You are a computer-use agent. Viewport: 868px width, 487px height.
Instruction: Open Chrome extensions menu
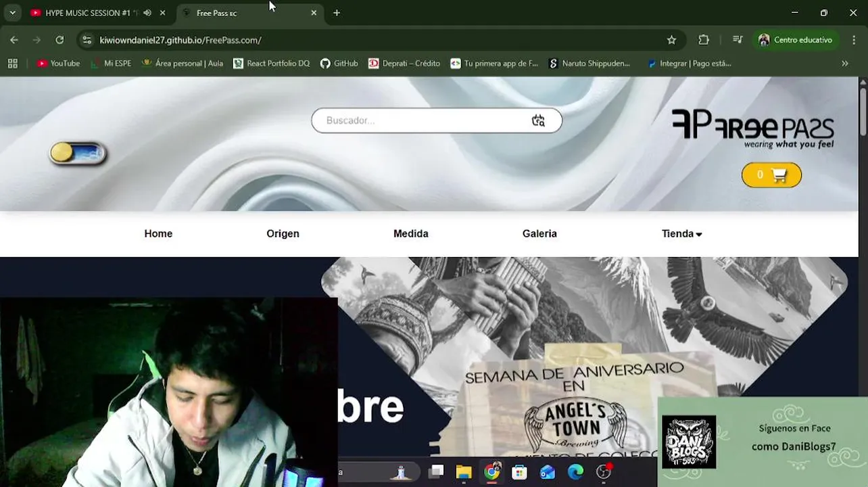pos(704,40)
